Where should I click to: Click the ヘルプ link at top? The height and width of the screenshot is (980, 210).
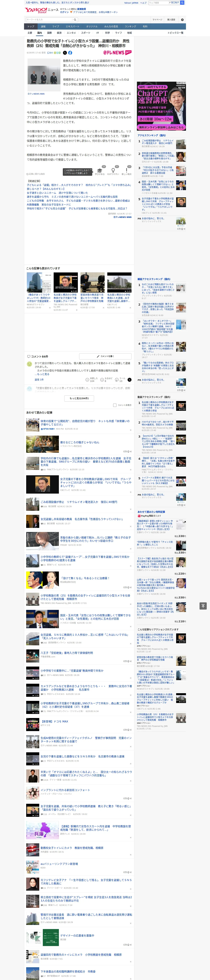(143, 3)
